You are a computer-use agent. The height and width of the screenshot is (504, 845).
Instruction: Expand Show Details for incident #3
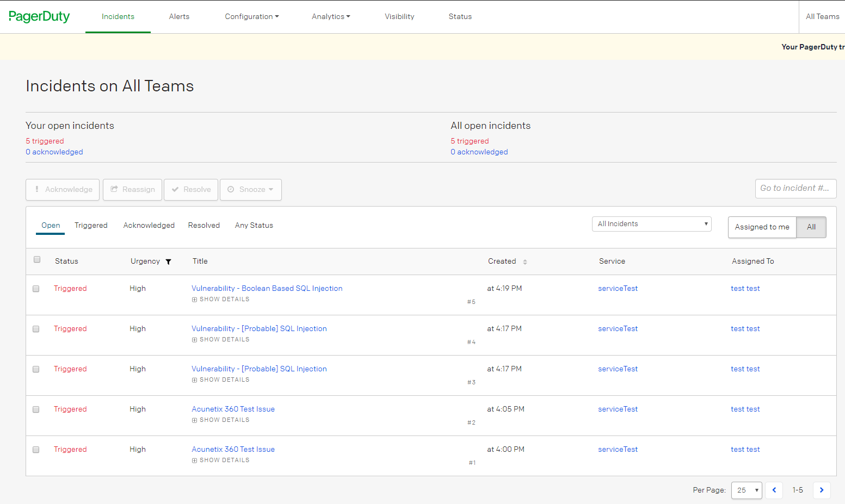click(220, 380)
